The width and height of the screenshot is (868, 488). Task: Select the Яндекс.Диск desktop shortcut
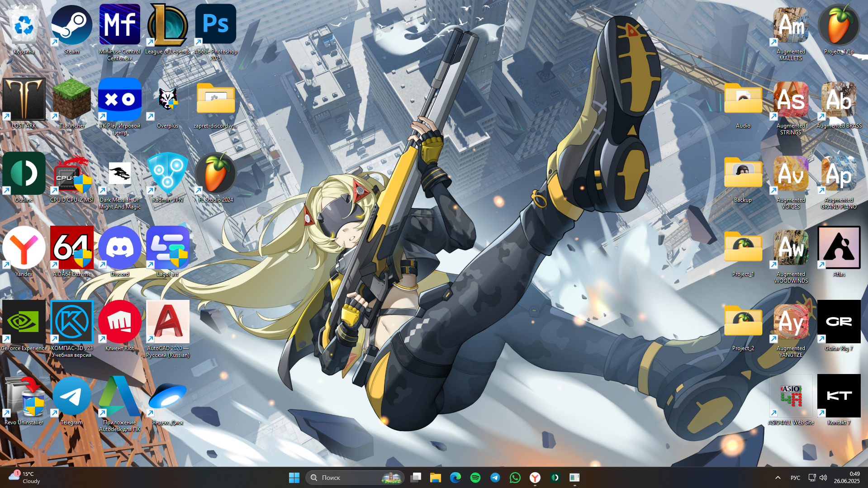168,400
